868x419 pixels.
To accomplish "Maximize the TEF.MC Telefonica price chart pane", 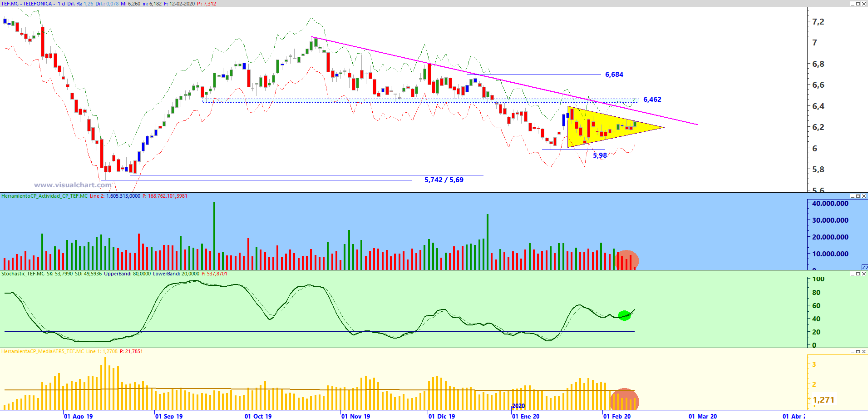I will [858, 4].
